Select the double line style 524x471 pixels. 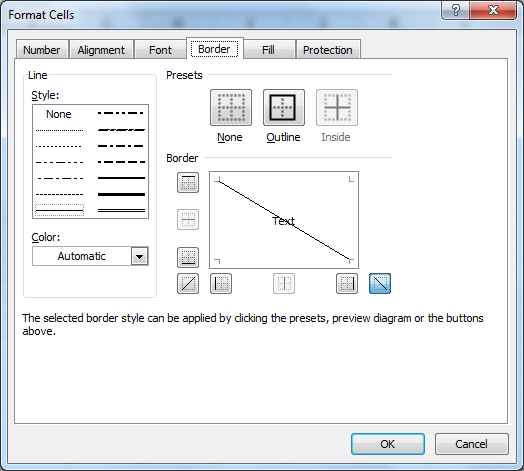pos(121,210)
